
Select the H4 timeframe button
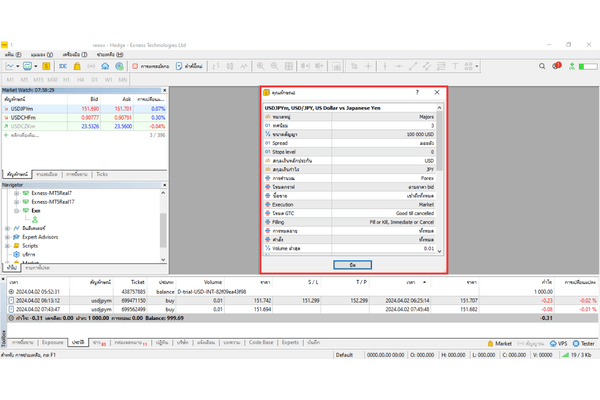[x=81, y=78]
